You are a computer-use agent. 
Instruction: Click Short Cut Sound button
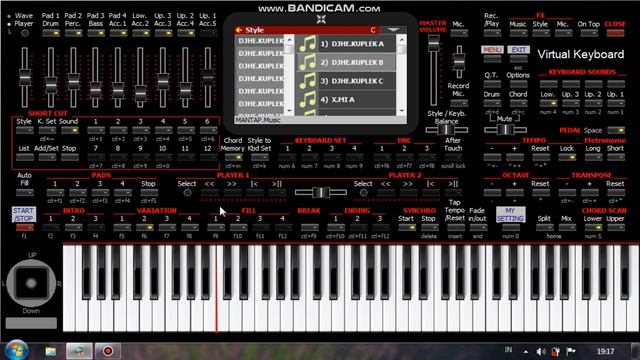coord(69,130)
